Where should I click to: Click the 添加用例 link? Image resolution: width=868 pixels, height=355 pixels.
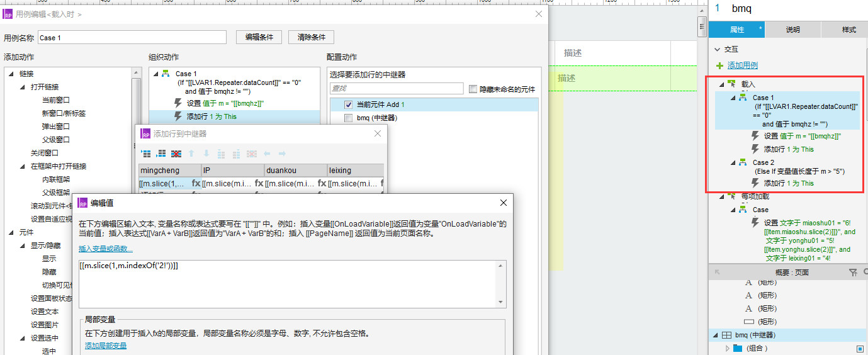tap(743, 65)
